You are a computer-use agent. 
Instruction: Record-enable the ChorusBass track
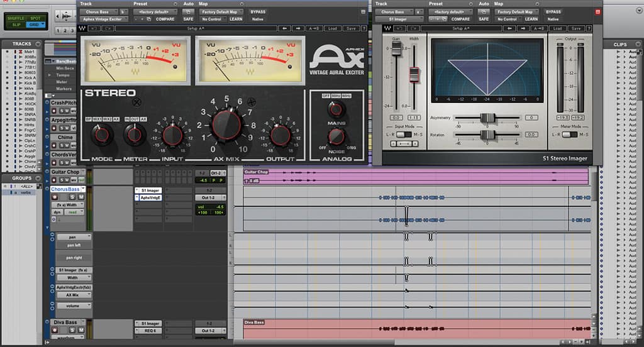tap(54, 197)
